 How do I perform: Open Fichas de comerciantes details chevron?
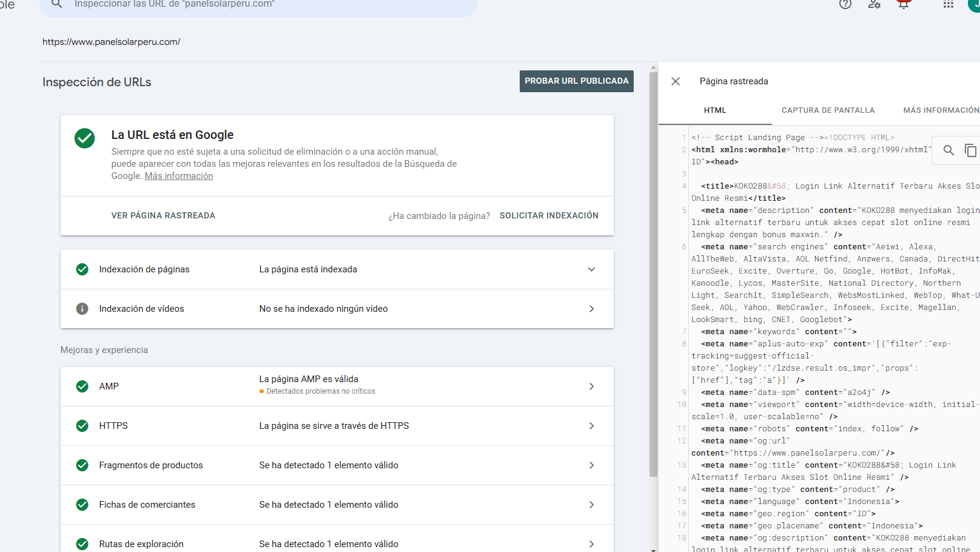[591, 505]
